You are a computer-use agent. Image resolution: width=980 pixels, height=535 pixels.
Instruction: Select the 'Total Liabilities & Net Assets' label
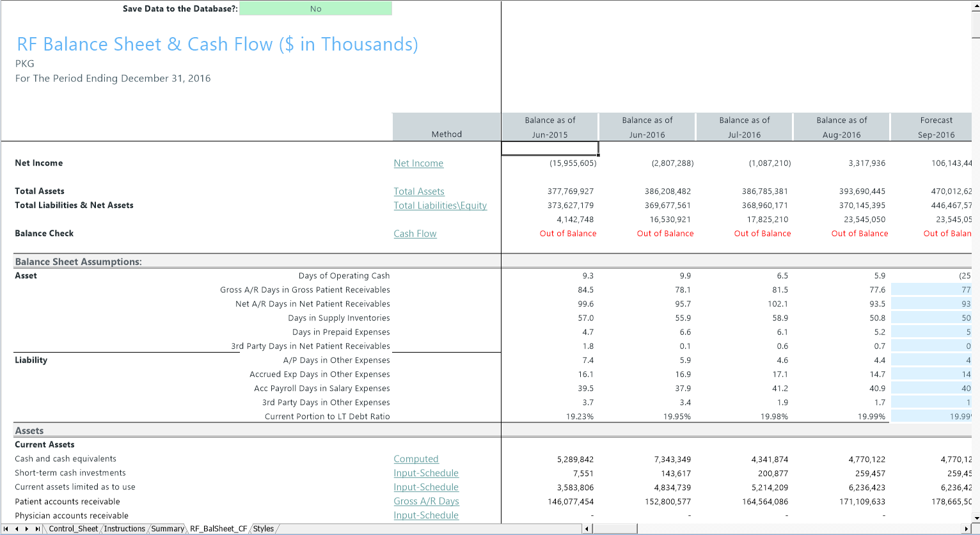74,205
